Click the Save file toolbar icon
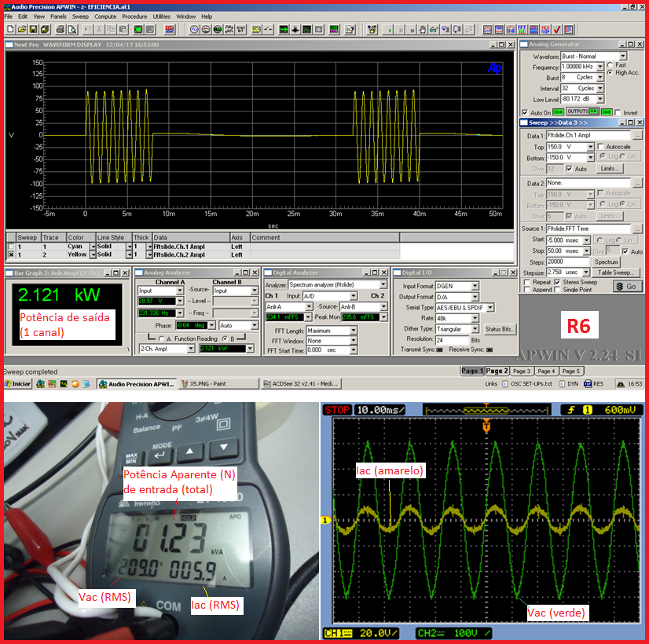Image resolution: width=649 pixels, height=644 pixels. point(33,29)
